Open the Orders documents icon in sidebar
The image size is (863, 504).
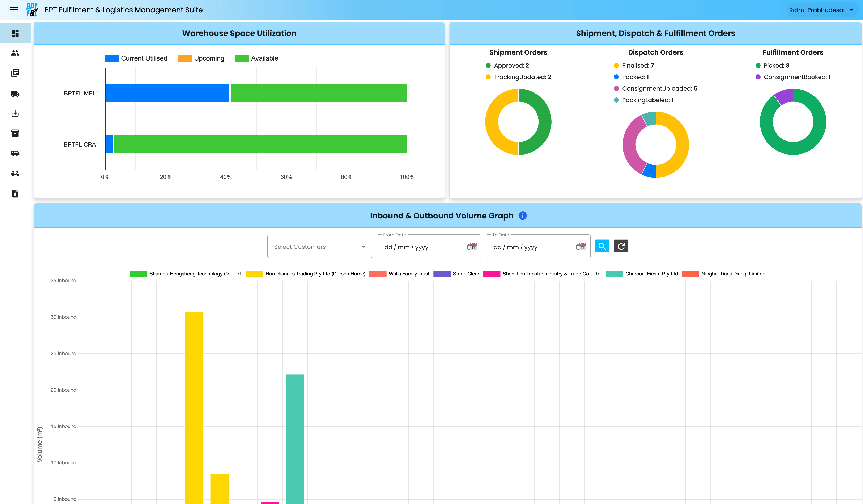pyautogui.click(x=15, y=73)
